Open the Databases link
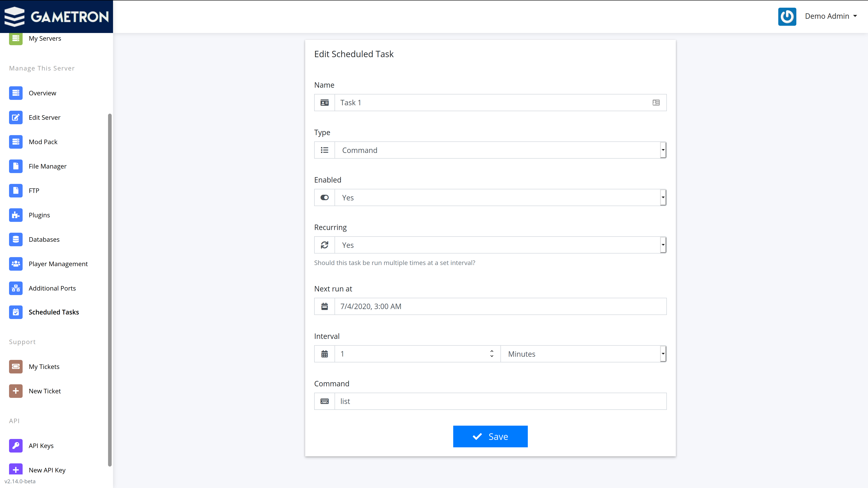 44,240
